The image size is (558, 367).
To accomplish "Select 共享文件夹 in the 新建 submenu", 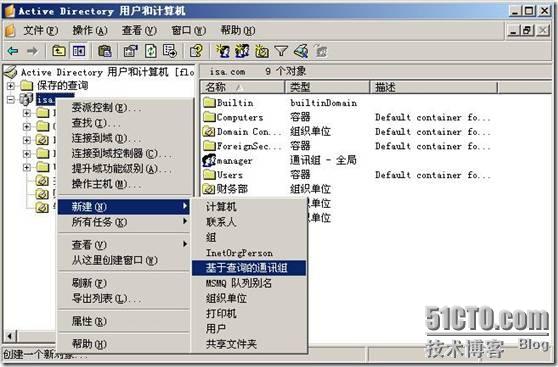I will tap(249, 344).
